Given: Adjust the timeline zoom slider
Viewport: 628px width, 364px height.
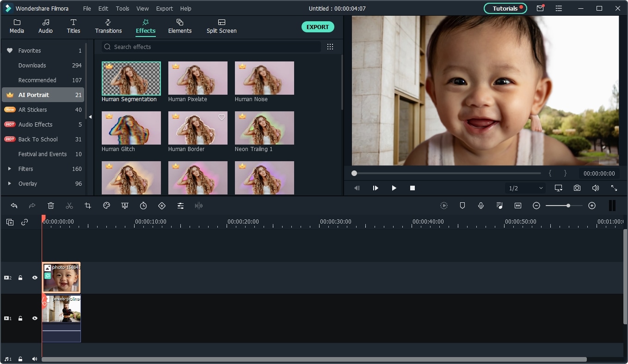Looking at the screenshot, I should tap(564, 206).
